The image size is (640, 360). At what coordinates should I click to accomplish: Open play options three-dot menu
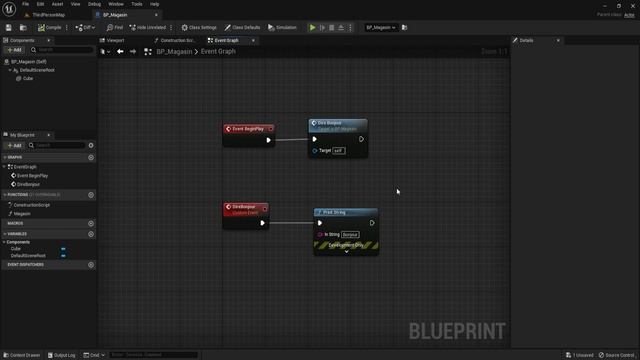point(350,27)
